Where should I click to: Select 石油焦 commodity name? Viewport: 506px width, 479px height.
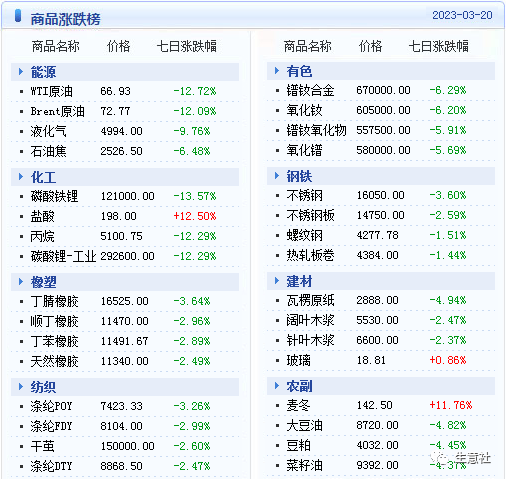click(x=48, y=151)
